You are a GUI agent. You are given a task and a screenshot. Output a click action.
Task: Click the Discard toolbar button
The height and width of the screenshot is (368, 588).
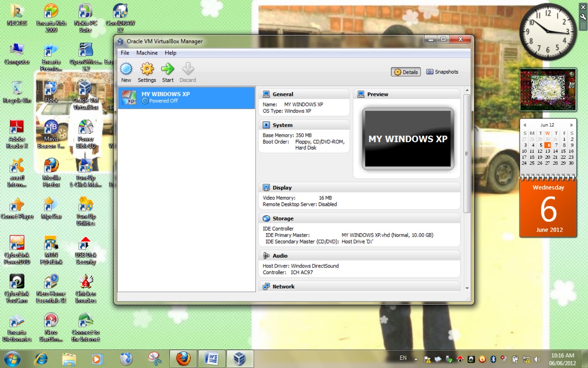(x=188, y=72)
